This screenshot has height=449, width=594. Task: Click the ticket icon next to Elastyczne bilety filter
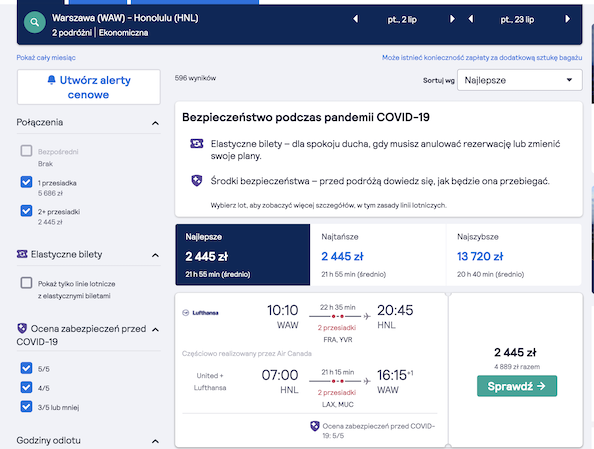pos(22,254)
